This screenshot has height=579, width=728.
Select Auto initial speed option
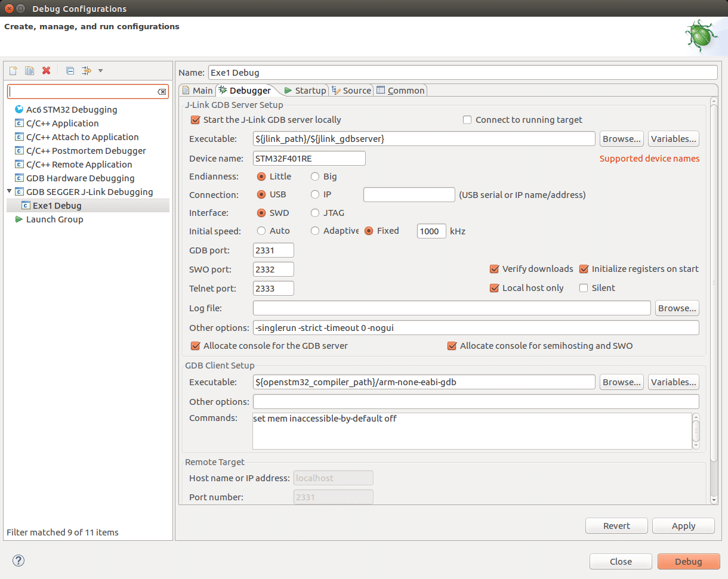click(261, 231)
